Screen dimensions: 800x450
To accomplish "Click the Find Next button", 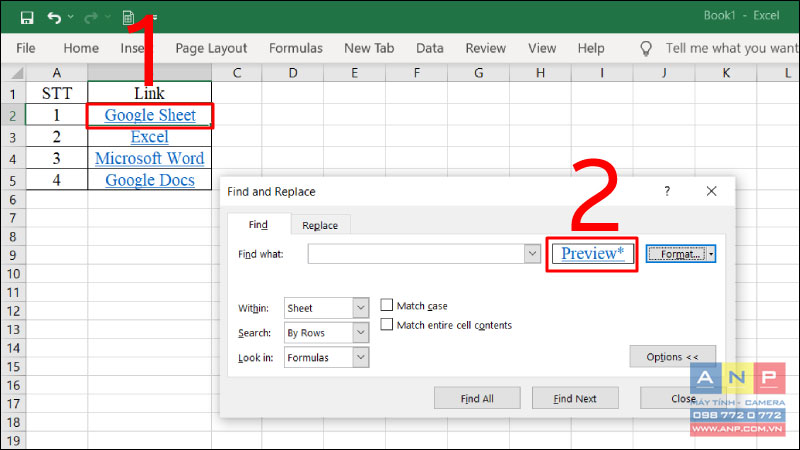I will 575,398.
